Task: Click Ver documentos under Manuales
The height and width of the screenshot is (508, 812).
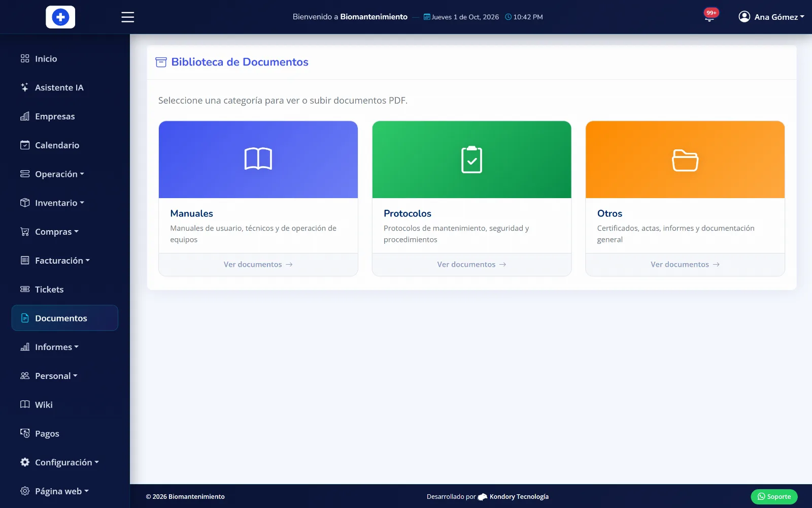Action: [258, 264]
